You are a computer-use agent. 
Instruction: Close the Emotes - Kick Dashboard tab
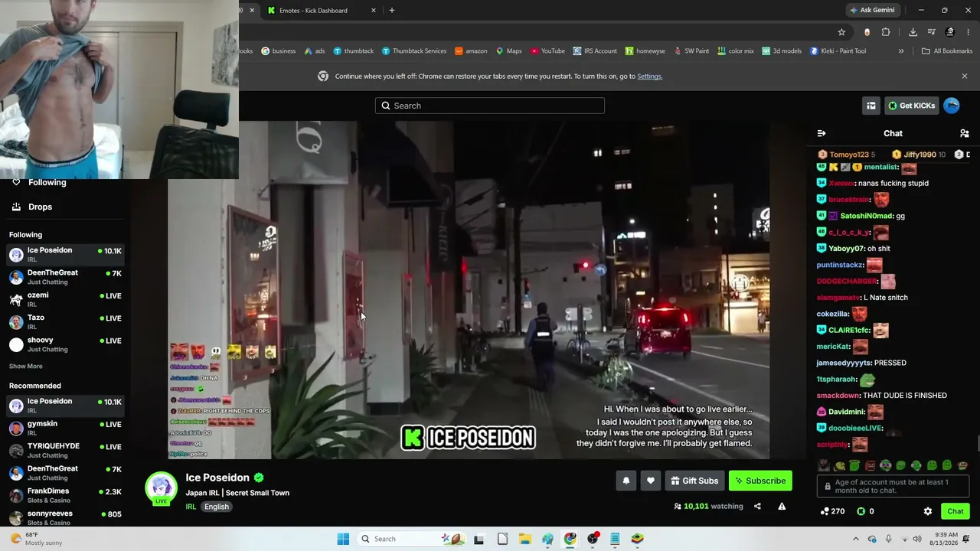click(374, 11)
